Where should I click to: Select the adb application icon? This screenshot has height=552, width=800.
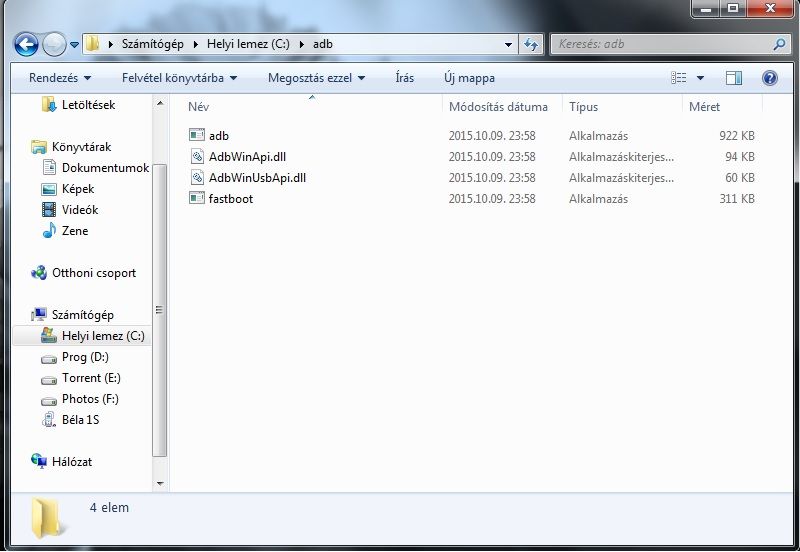[x=197, y=135]
